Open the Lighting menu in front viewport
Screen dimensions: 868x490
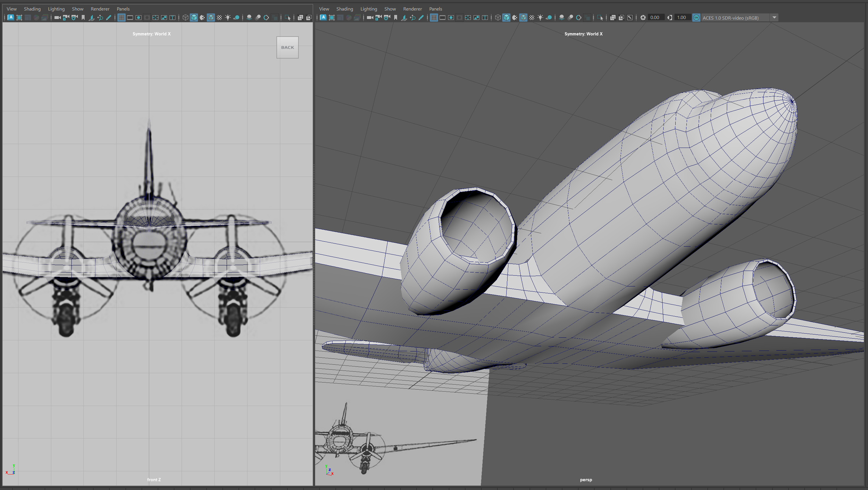pos(56,9)
